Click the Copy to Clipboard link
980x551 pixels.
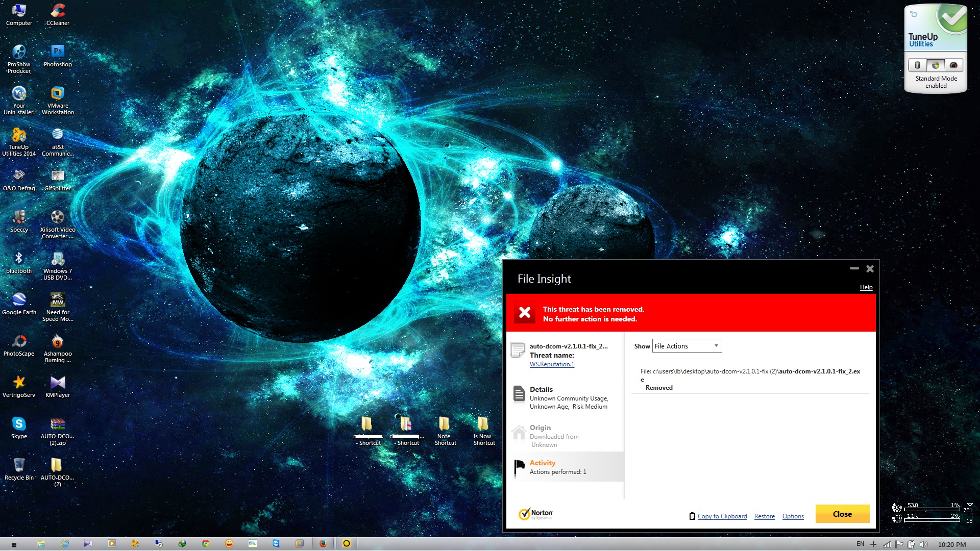click(x=722, y=516)
